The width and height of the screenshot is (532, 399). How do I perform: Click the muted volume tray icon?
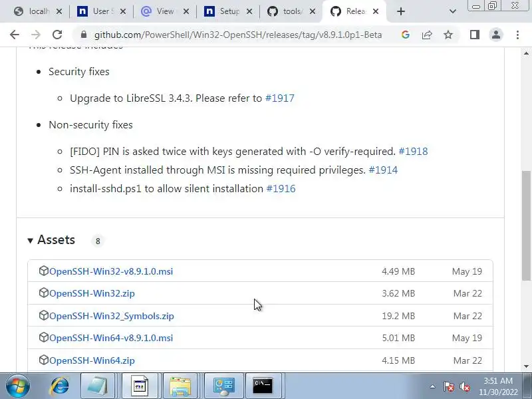tap(464, 386)
